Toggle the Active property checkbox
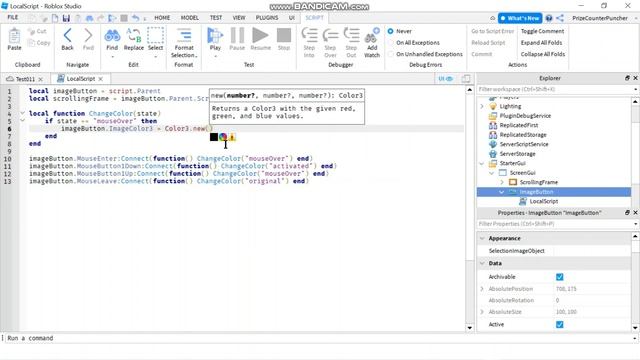This screenshot has height=360, width=640. click(560, 324)
